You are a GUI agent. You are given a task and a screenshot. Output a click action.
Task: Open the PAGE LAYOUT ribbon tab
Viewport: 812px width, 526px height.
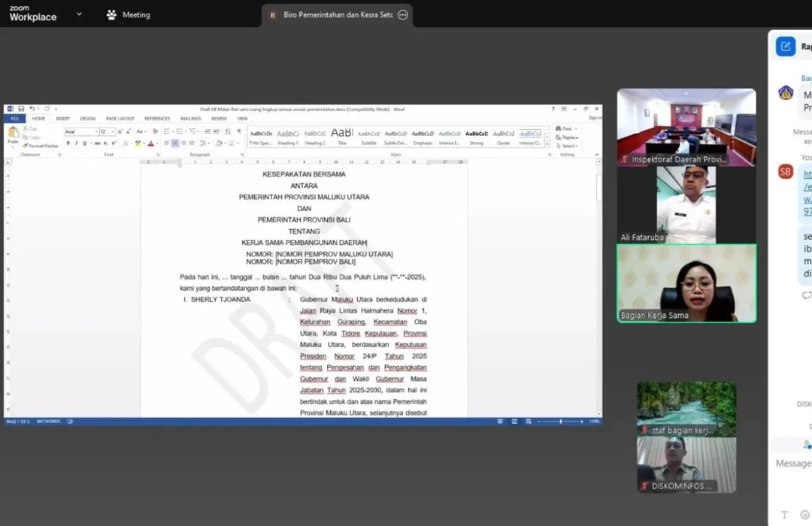[120, 119]
